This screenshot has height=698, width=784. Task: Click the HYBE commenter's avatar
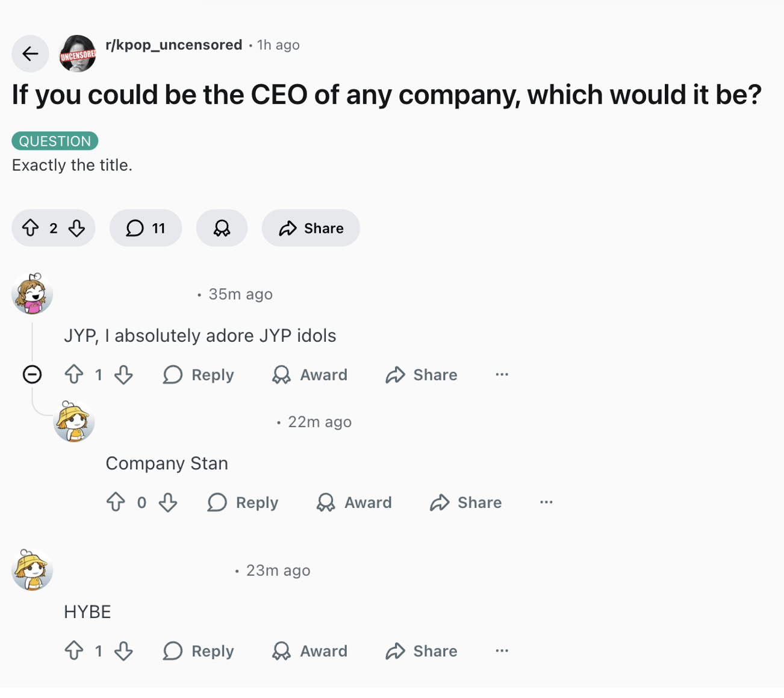[33, 570]
